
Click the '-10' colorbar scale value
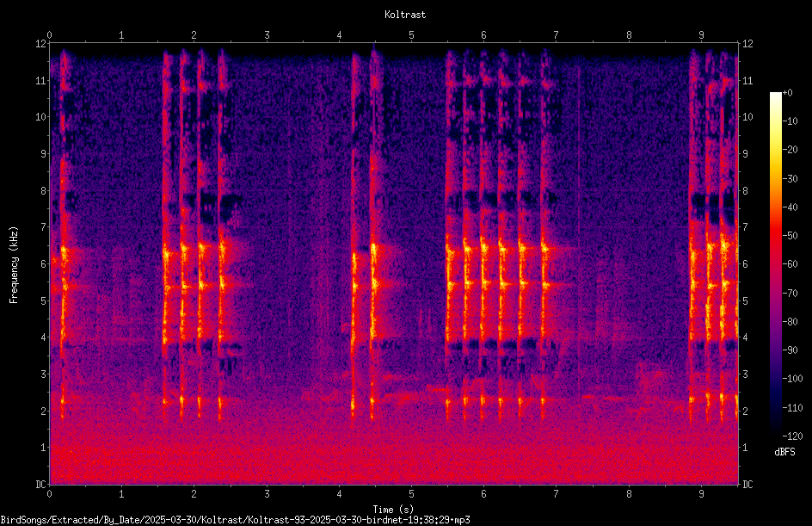(x=790, y=121)
